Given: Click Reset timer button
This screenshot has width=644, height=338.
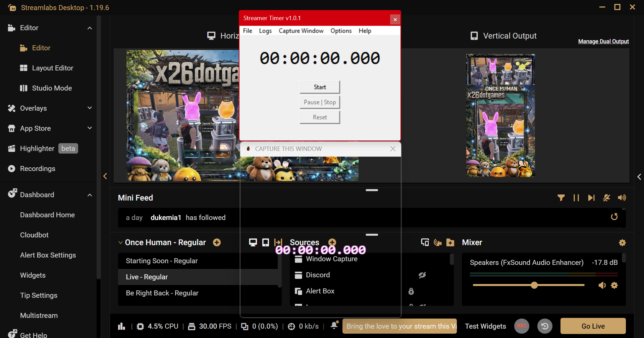Looking at the screenshot, I should (x=320, y=117).
